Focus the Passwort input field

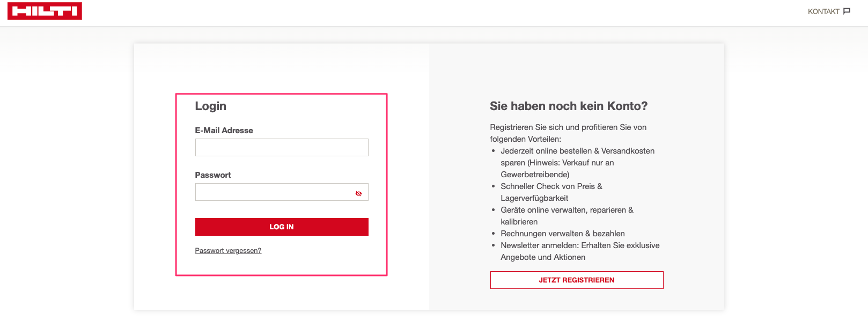[x=282, y=192]
